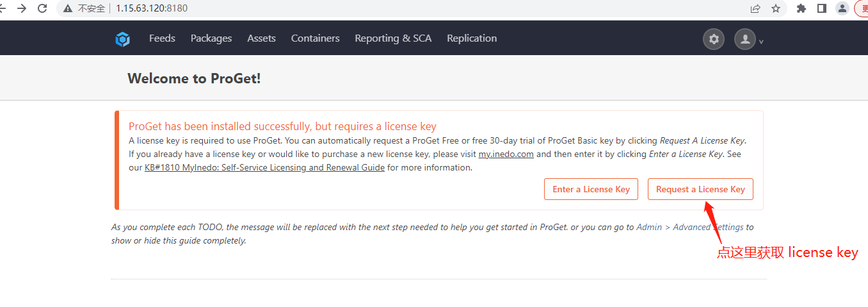Screen dimensions: 868x307
Task: Click the Request a License Key button
Action: (x=700, y=189)
